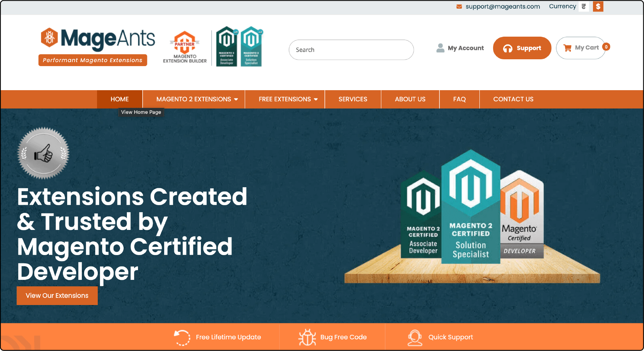Click the large Magento Certified Developer badge

pyautogui.click(x=521, y=214)
